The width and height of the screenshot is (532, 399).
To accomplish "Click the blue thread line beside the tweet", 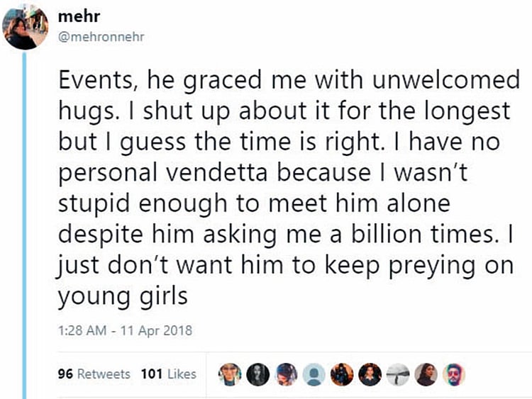I will pos(26,213).
